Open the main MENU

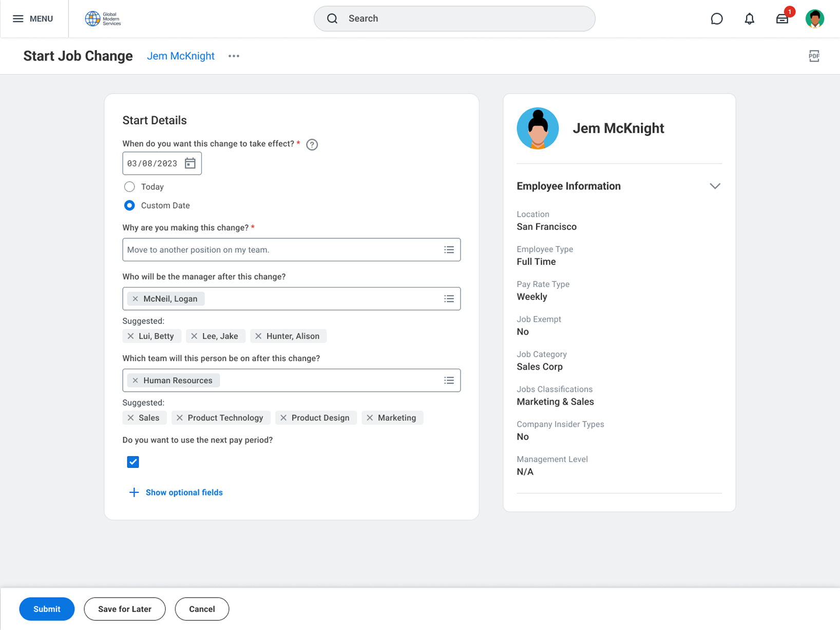pyautogui.click(x=33, y=19)
